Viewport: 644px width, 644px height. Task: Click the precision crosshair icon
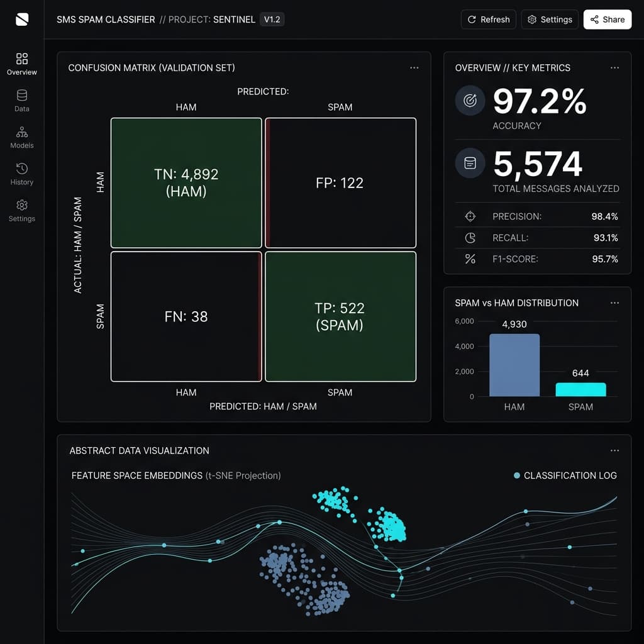pos(470,216)
